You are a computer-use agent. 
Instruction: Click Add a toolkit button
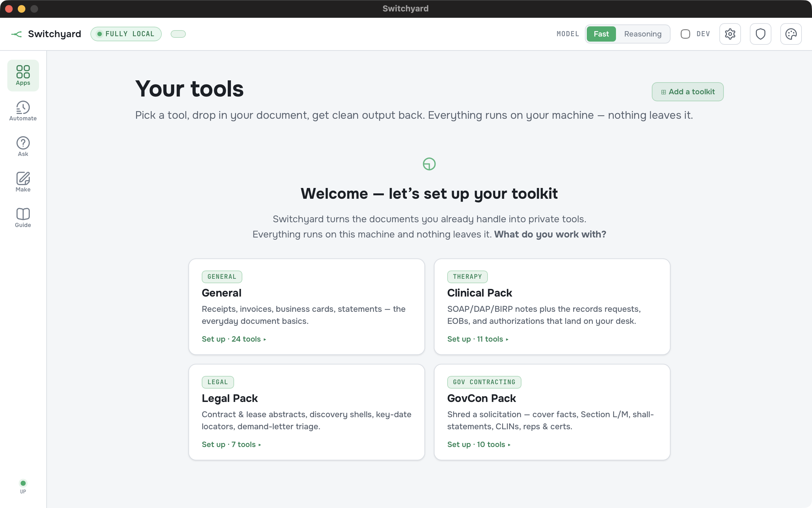(688, 92)
